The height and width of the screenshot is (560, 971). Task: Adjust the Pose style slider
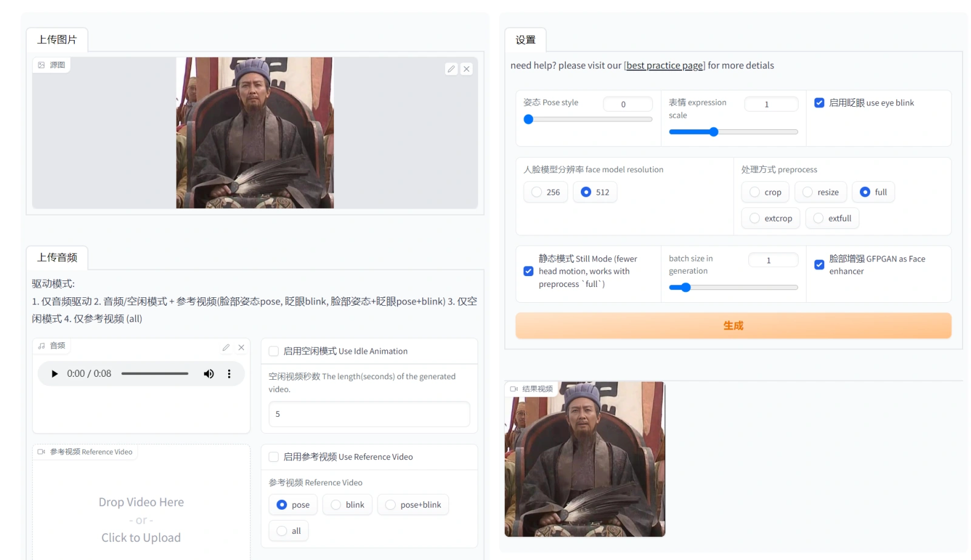click(x=587, y=120)
